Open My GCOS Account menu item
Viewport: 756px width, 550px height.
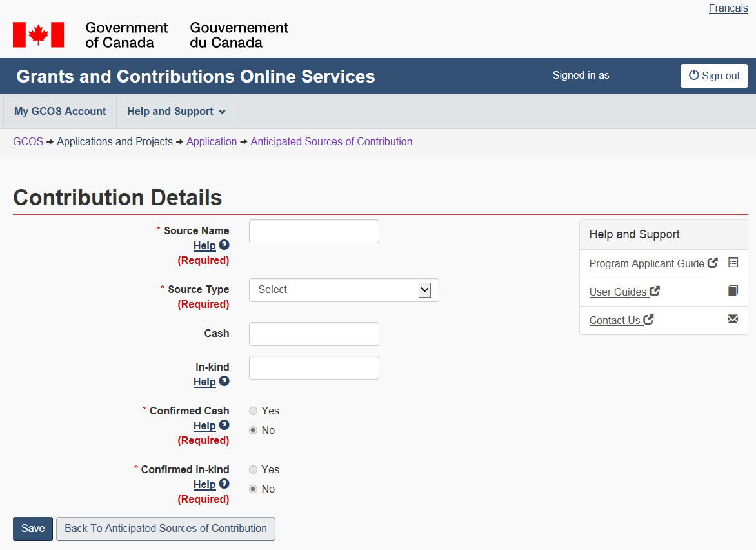point(60,112)
